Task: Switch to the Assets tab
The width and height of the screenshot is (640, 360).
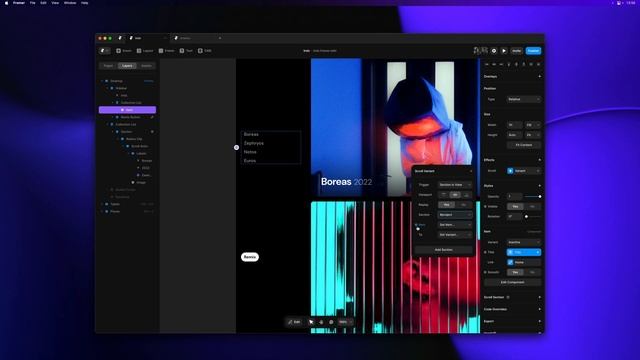Action: click(146, 66)
